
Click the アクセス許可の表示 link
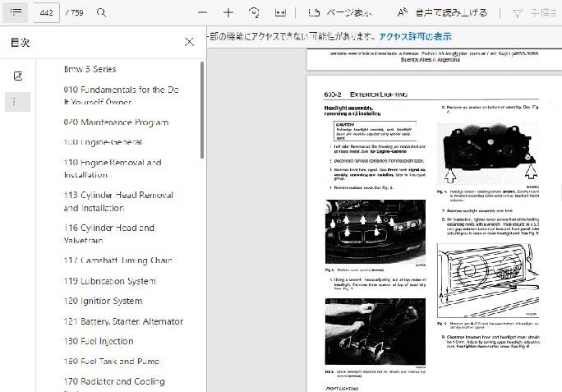click(415, 36)
